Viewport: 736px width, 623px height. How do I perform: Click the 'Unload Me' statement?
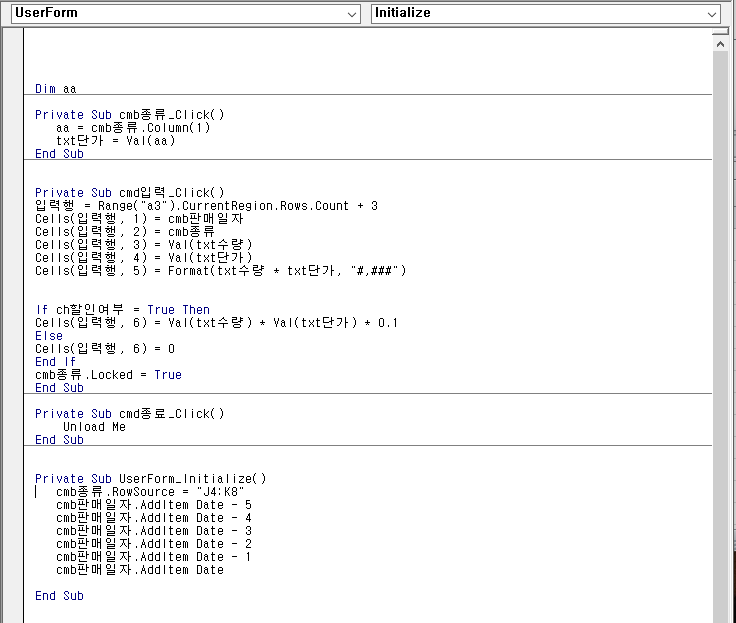click(94, 427)
